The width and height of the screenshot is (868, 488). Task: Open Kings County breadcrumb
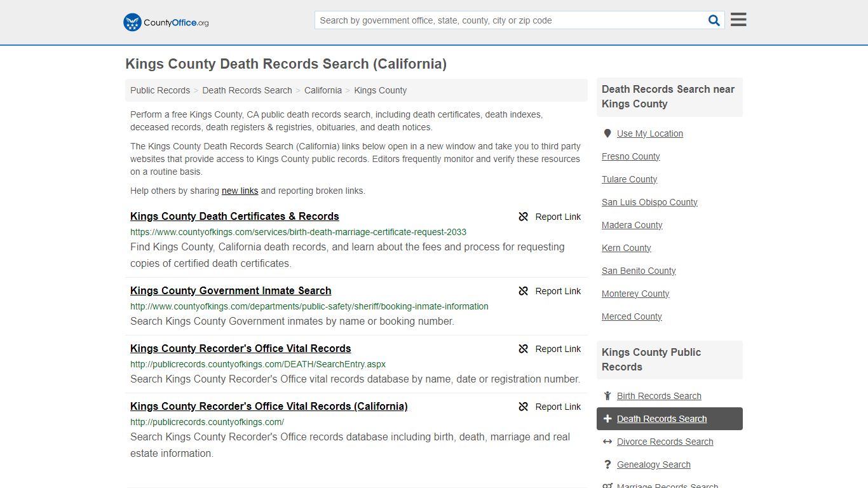coord(381,90)
